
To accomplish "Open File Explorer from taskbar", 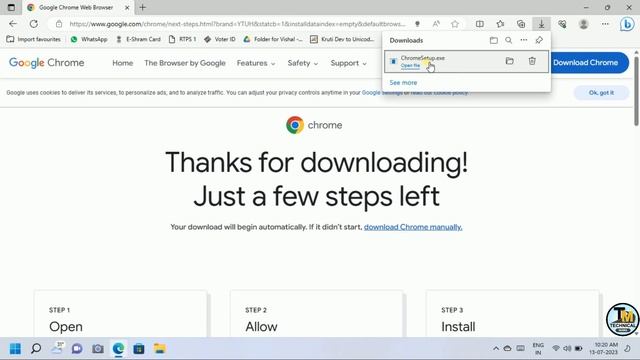I will 160,349.
